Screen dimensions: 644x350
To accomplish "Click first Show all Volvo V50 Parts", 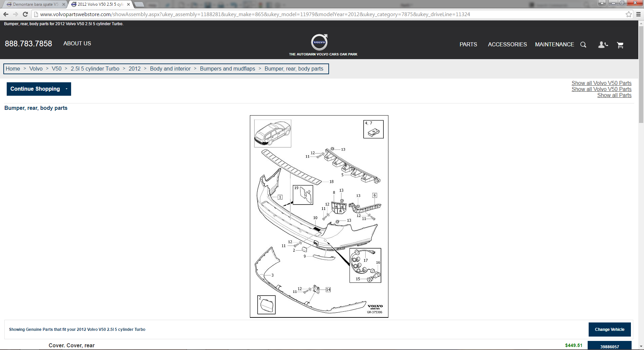I will [x=601, y=83].
